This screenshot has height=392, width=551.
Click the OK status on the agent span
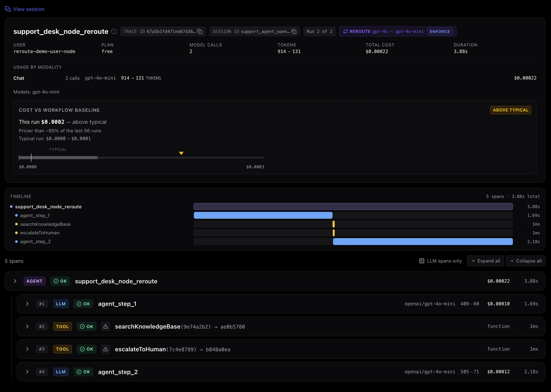[x=60, y=281]
